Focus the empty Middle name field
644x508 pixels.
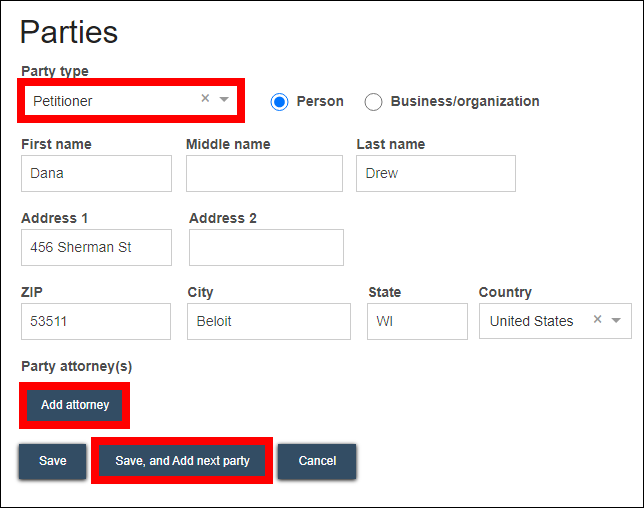point(264,173)
